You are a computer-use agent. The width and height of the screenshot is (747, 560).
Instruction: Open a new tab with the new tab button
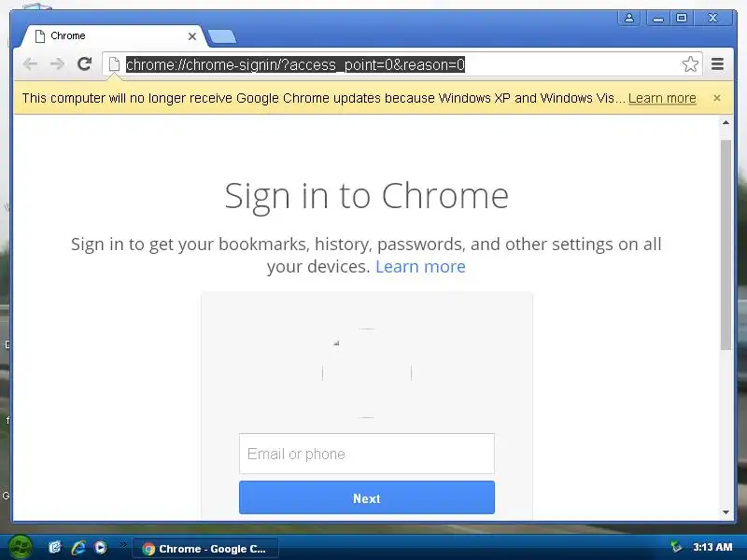coord(222,36)
